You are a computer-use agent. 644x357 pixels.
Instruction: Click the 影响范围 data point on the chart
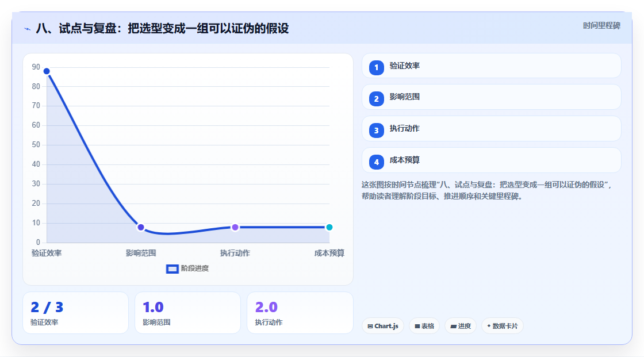coord(141,227)
